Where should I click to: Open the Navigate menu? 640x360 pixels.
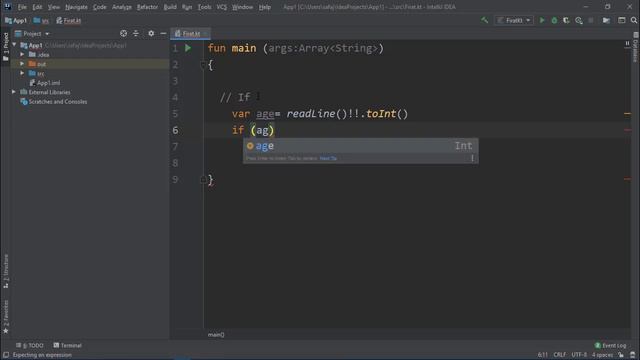coord(76,7)
